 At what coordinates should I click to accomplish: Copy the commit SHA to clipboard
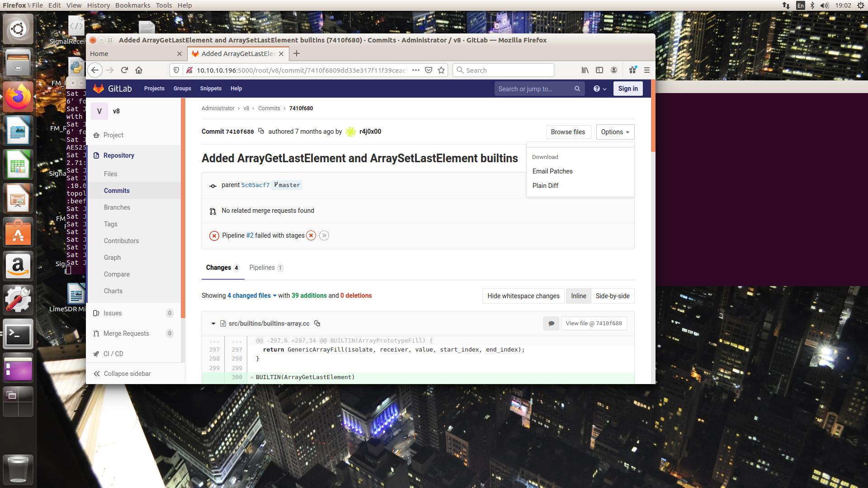coord(261,131)
